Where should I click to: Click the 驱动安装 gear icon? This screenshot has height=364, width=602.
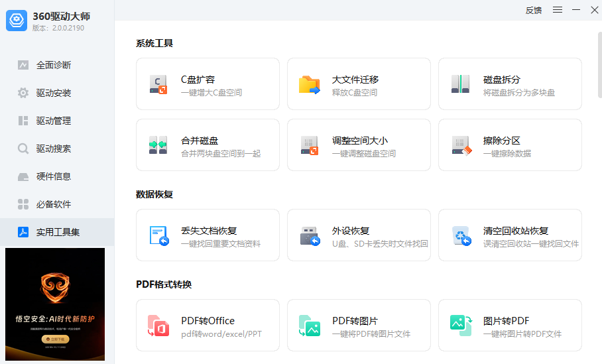(23, 93)
